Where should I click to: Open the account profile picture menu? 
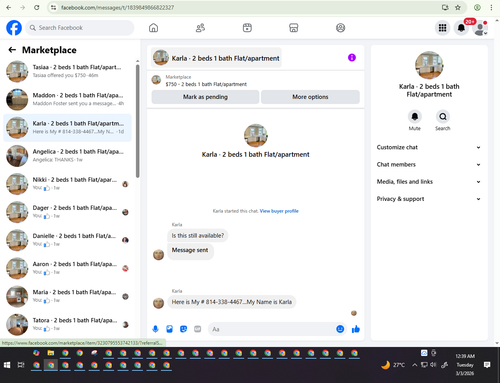click(x=480, y=28)
